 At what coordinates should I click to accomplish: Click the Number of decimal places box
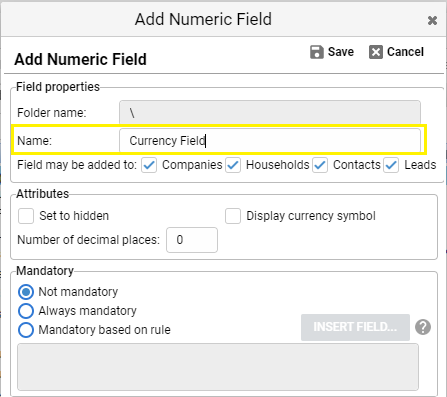click(192, 240)
